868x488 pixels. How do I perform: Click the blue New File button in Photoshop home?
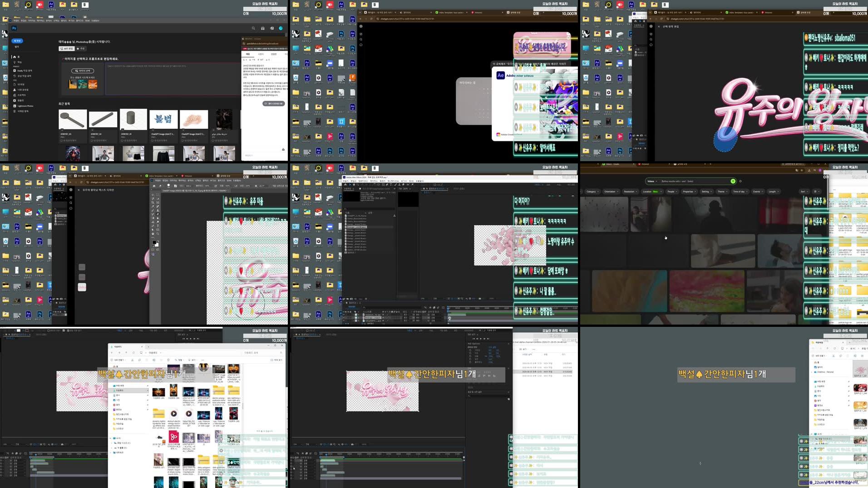17,41
